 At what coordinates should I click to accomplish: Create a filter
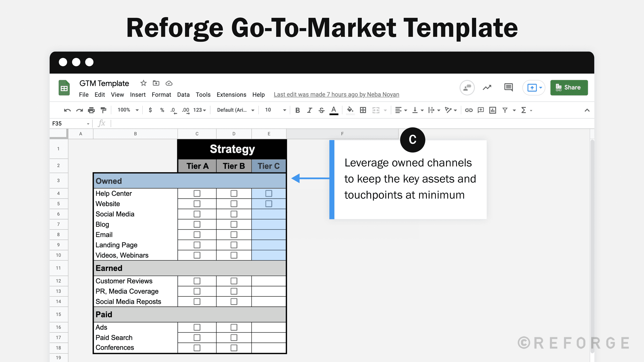click(504, 110)
